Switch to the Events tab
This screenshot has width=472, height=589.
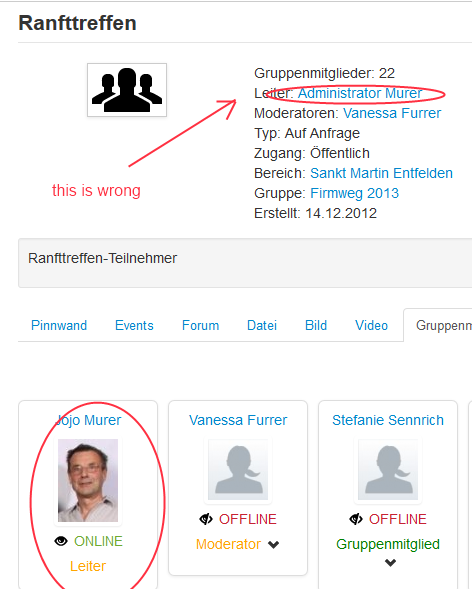pos(134,325)
